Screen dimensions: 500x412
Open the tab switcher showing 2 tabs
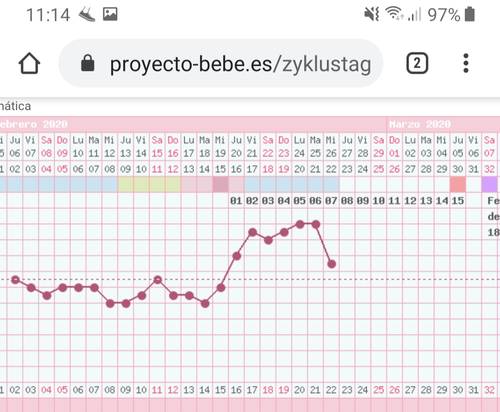[x=417, y=63]
